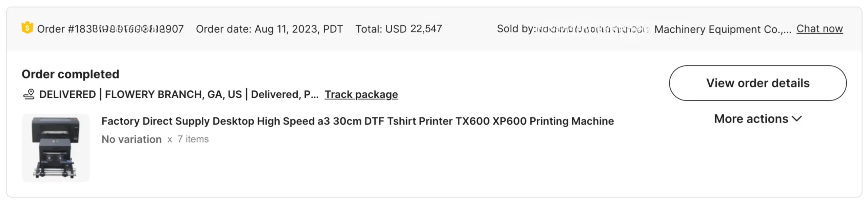868x205 pixels.
Task: Click the FLOWERY BRANCH, GA, US location
Action: [x=173, y=94]
